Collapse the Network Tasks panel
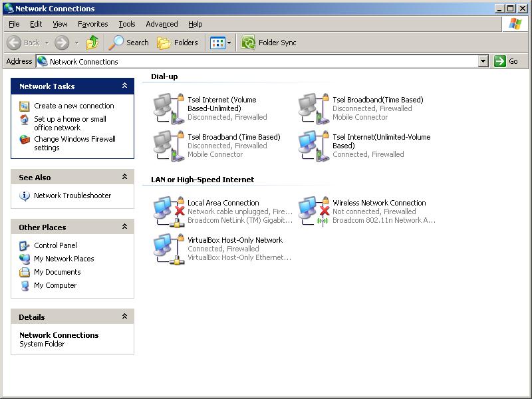Screen dimensions: 532x399 124,86
